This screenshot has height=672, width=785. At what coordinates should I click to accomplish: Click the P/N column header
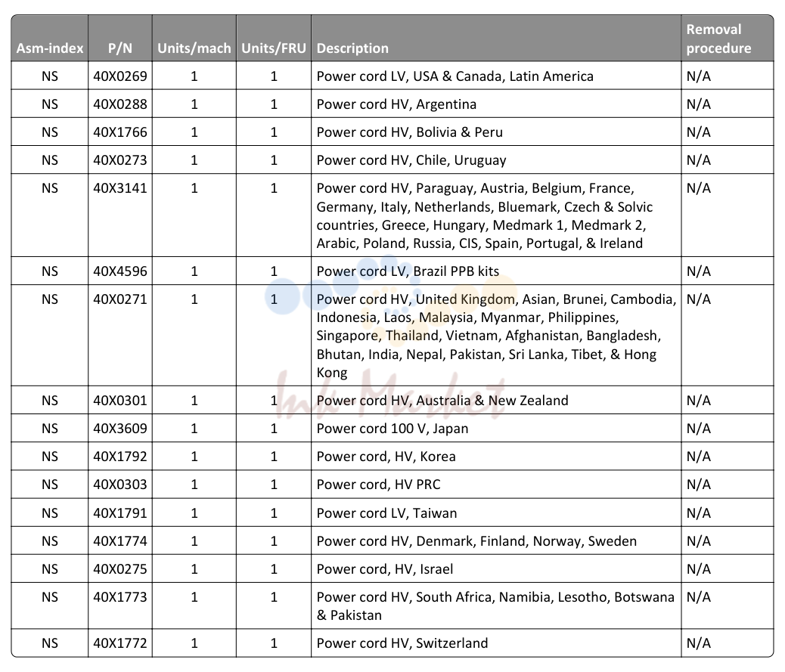click(x=120, y=48)
